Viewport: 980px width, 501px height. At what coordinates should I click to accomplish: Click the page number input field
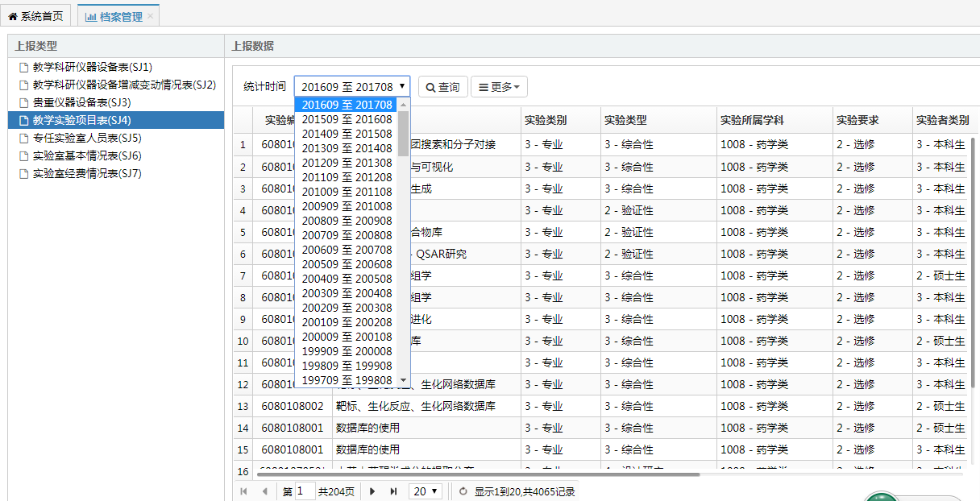(x=305, y=491)
